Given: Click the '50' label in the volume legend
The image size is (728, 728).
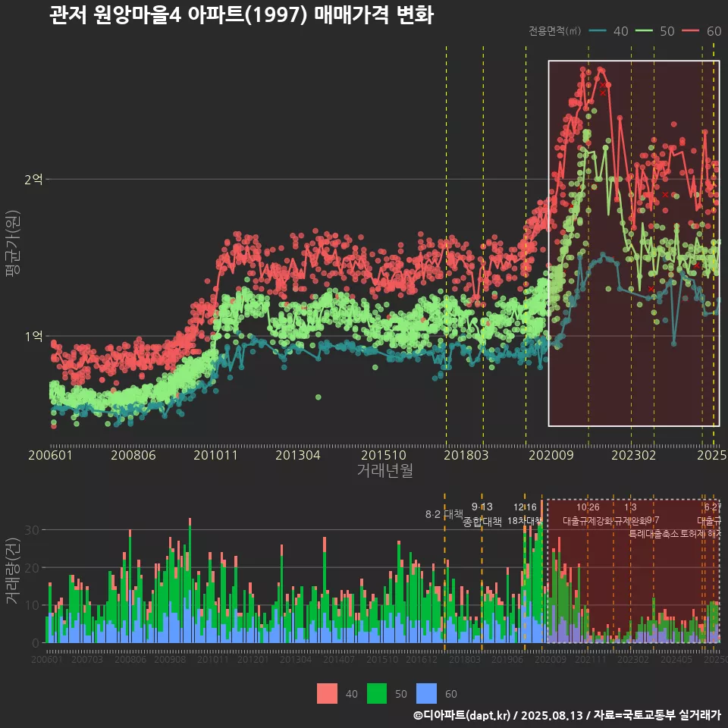Looking at the screenshot, I should coord(401,694).
